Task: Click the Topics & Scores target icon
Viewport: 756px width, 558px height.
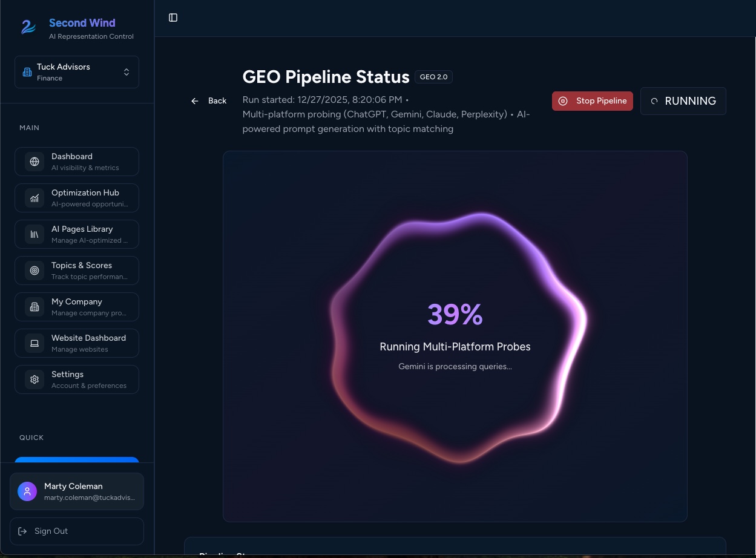Action: point(35,271)
